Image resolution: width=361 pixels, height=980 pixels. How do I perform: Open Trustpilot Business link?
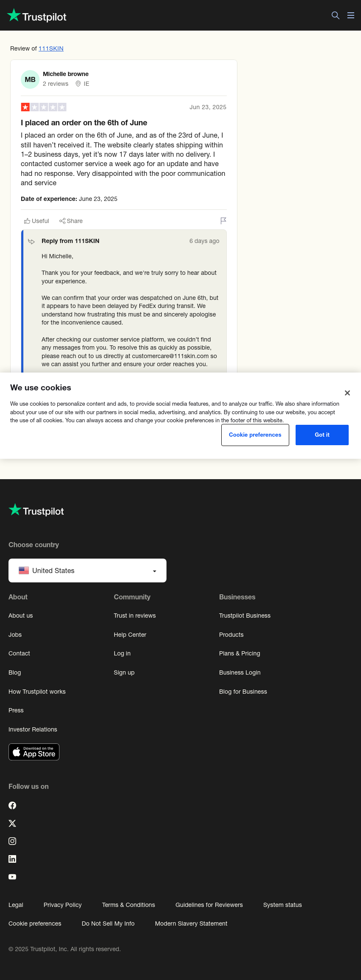coord(245,616)
